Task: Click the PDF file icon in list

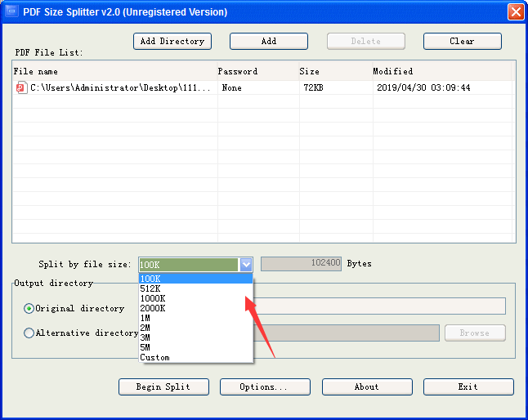Action: coord(21,87)
